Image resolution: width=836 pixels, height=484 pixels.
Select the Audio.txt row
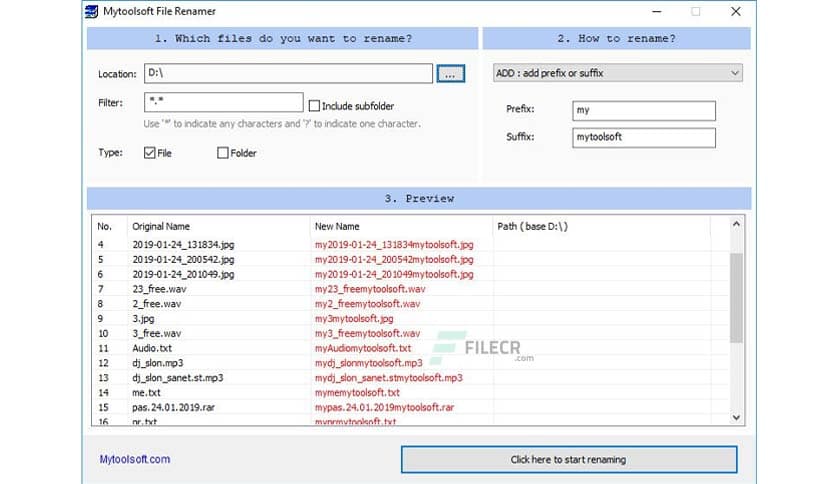coord(411,348)
